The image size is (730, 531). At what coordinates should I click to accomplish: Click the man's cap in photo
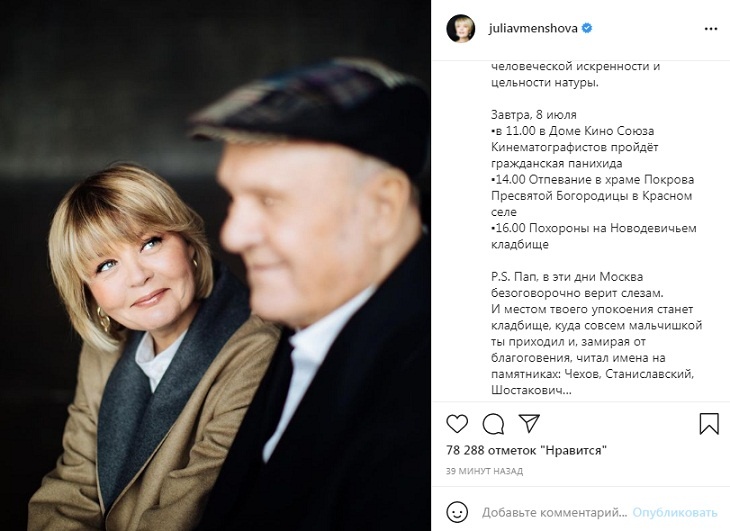click(314, 112)
